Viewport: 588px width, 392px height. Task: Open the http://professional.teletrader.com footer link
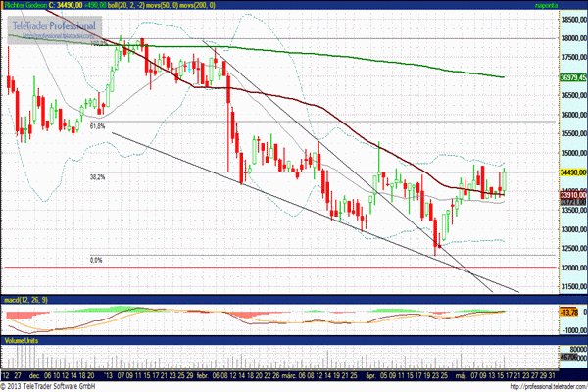(548, 387)
